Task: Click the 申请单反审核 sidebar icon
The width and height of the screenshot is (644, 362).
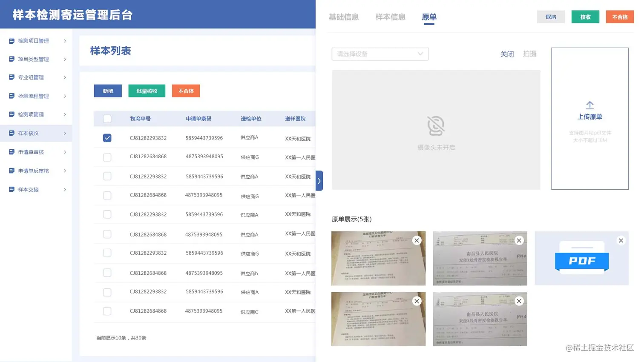Action: click(x=11, y=171)
